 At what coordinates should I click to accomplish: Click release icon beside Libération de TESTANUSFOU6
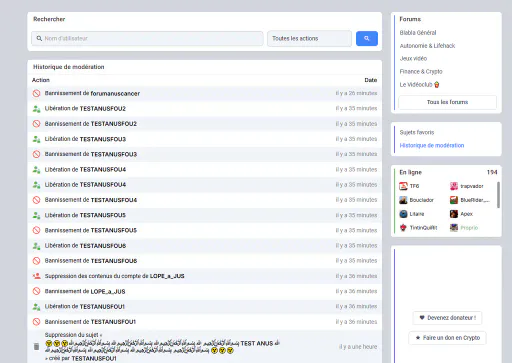point(36,246)
